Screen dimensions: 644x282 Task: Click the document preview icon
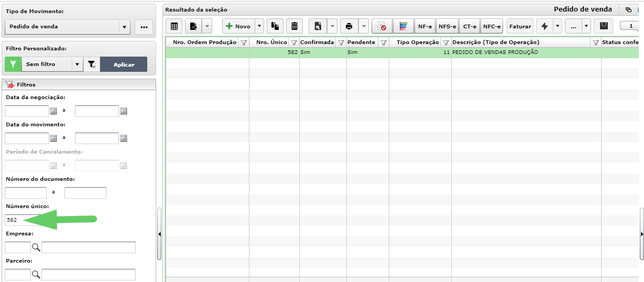(318, 26)
